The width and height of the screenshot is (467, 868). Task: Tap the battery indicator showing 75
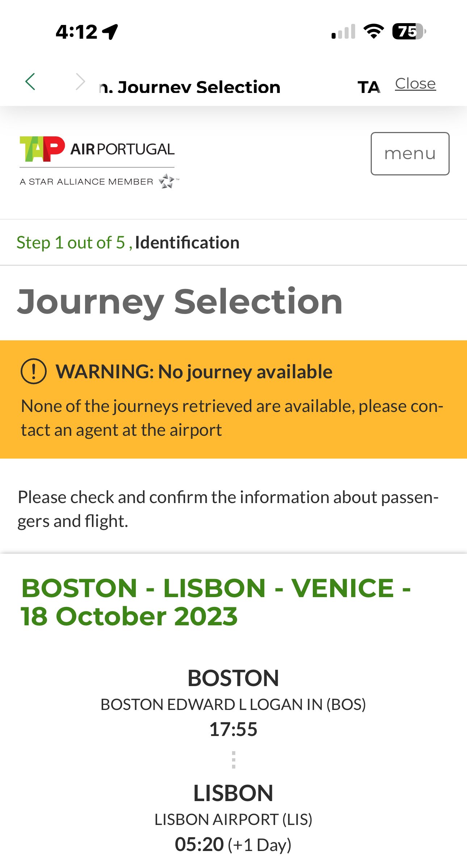[x=409, y=31]
